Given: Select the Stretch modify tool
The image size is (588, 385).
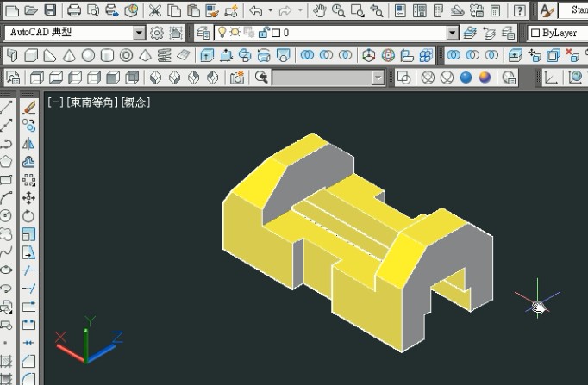Looking at the screenshot, I should pyautogui.click(x=28, y=252).
